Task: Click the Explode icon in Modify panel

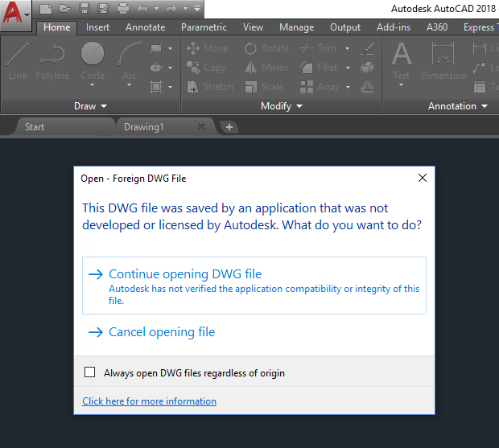Action: tap(367, 68)
